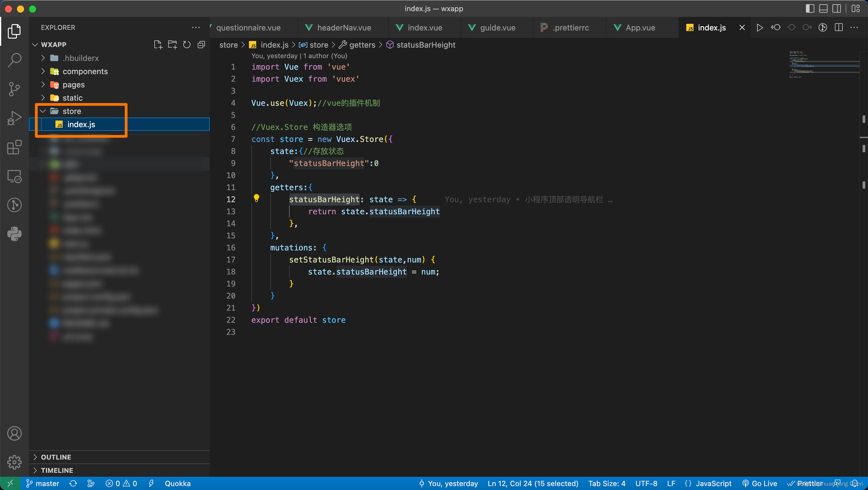Open the Extensions view icon
The width and height of the screenshot is (868, 490).
14,147
